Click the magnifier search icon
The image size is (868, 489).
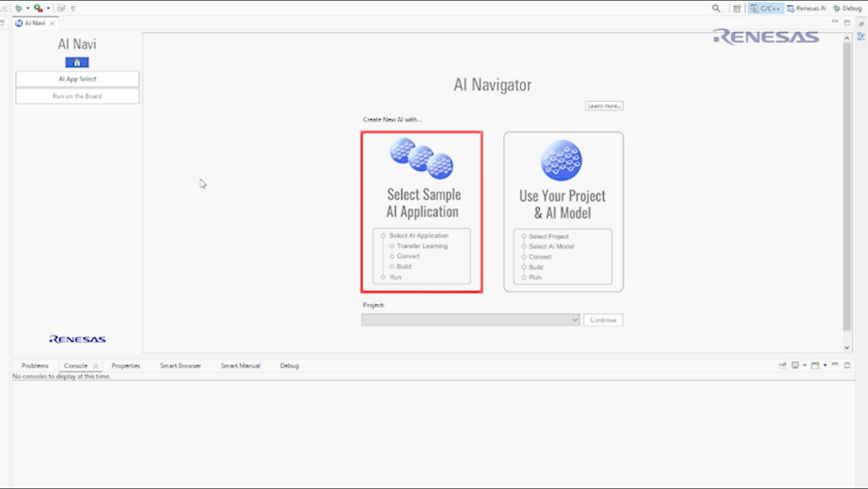point(716,8)
